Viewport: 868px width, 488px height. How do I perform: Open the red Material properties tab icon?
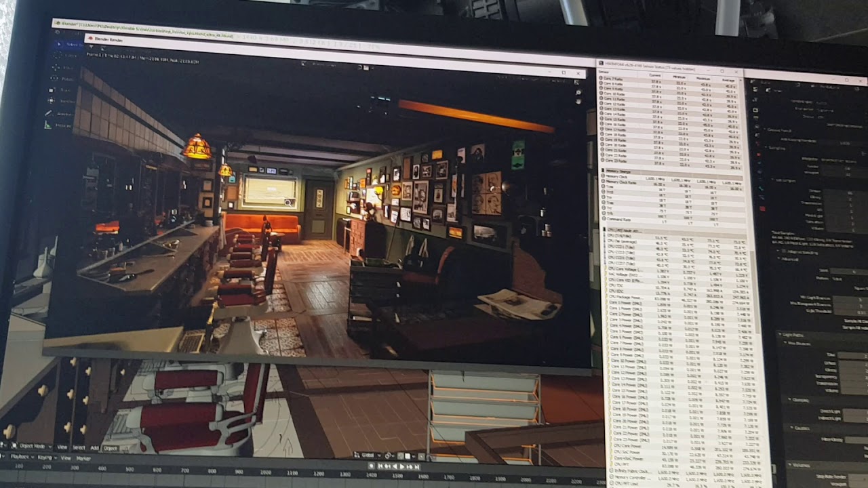coord(762,208)
